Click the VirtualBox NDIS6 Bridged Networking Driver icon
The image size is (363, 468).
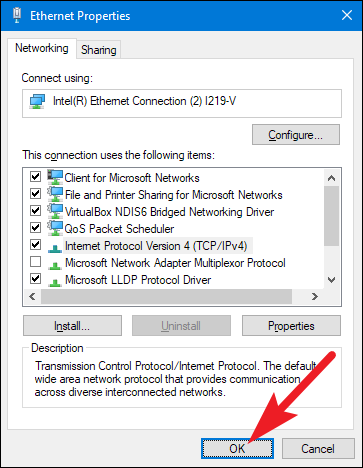click(55, 211)
